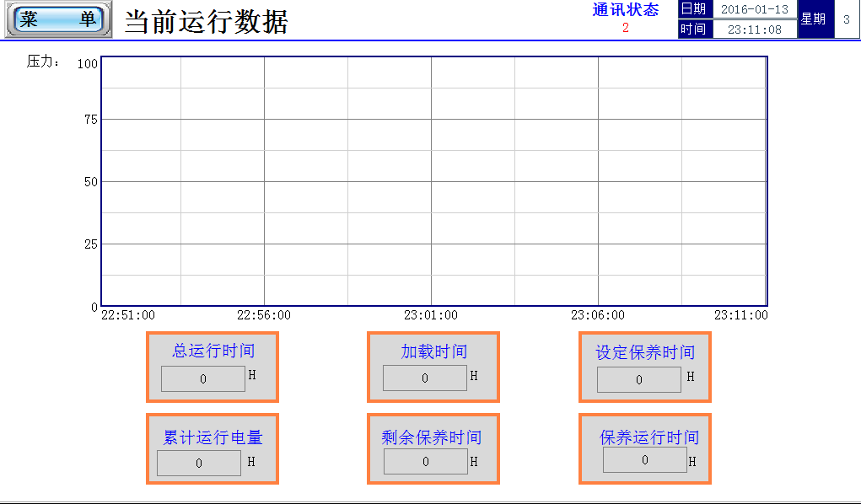The image size is (861, 504).
Task: Click the date field 2016-01-13
Action: [755, 9]
